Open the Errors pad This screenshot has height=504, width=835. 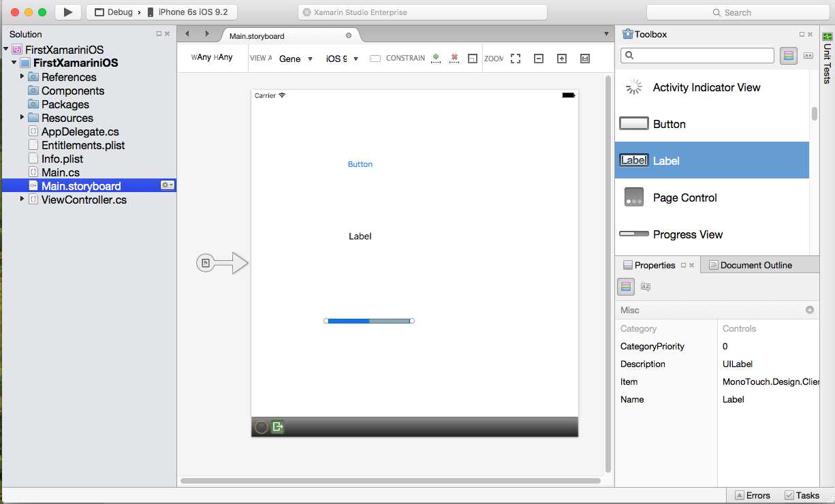coord(752,495)
